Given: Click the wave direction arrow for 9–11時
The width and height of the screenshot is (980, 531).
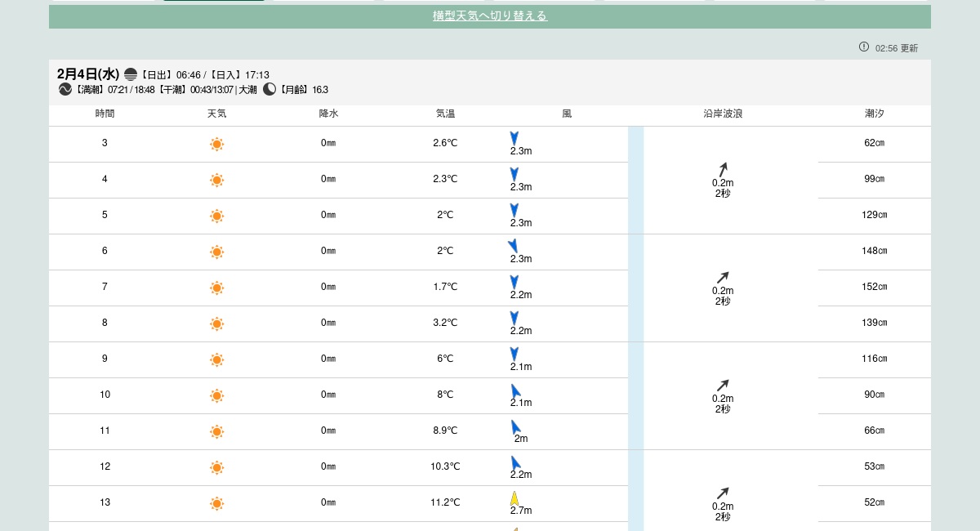Looking at the screenshot, I should pyautogui.click(x=723, y=386).
